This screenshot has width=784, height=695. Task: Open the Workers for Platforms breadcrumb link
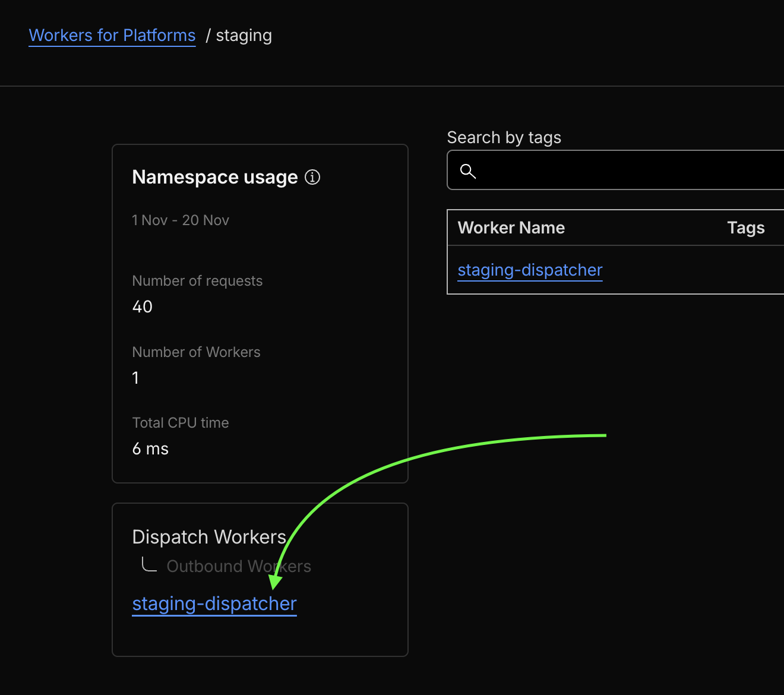(112, 36)
